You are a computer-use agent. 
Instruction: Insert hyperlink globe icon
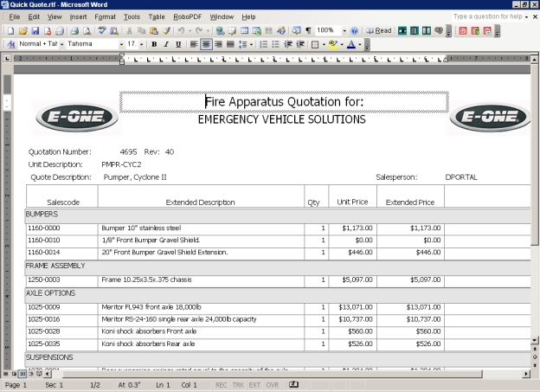coord(220,31)
